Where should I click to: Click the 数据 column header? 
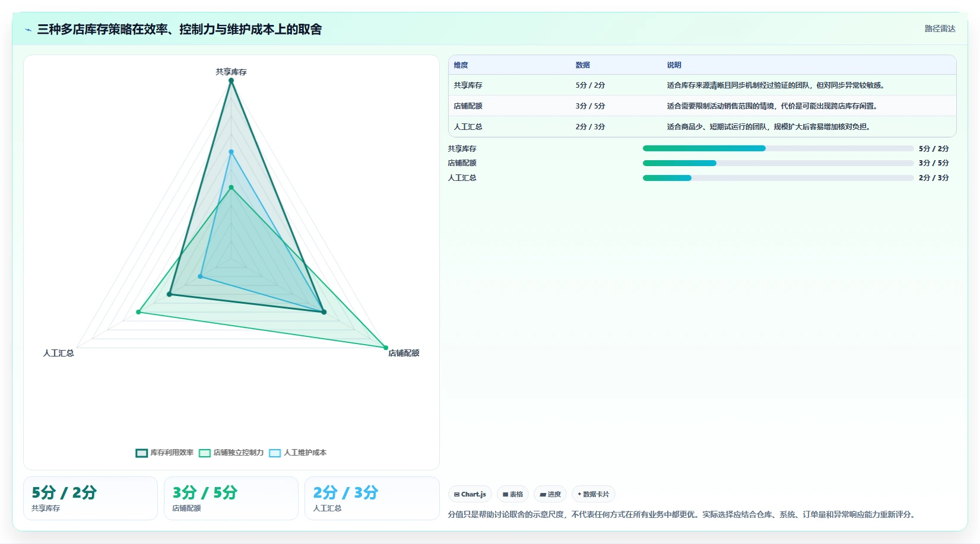583,65
